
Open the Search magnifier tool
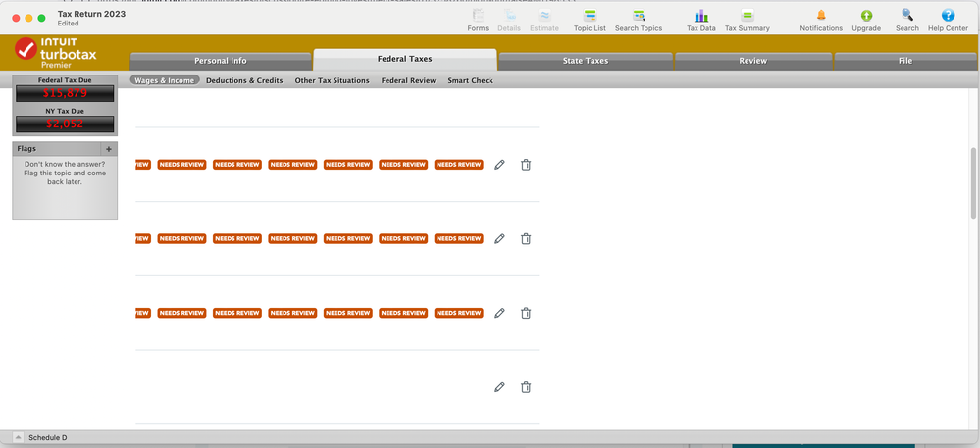pos(906,20)
